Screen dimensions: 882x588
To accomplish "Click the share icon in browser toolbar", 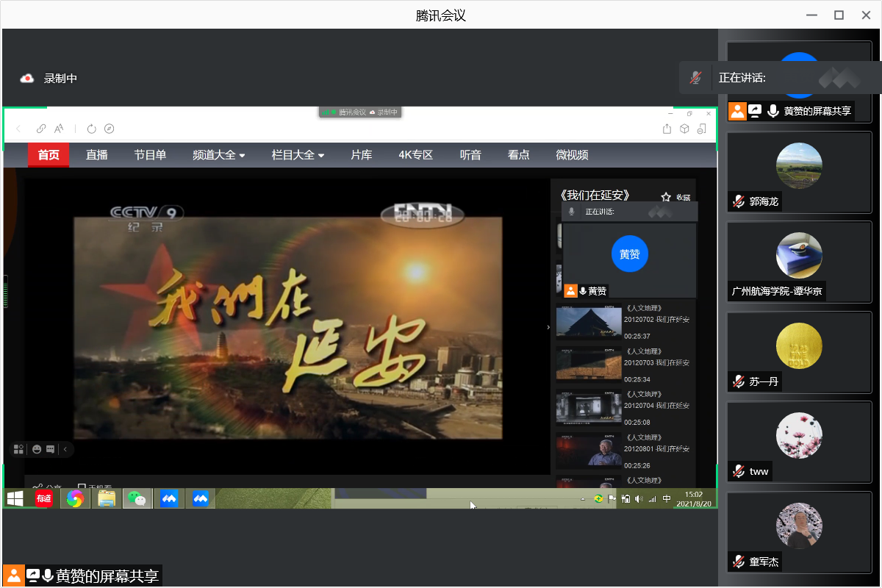I will click(x=667, y=129).
